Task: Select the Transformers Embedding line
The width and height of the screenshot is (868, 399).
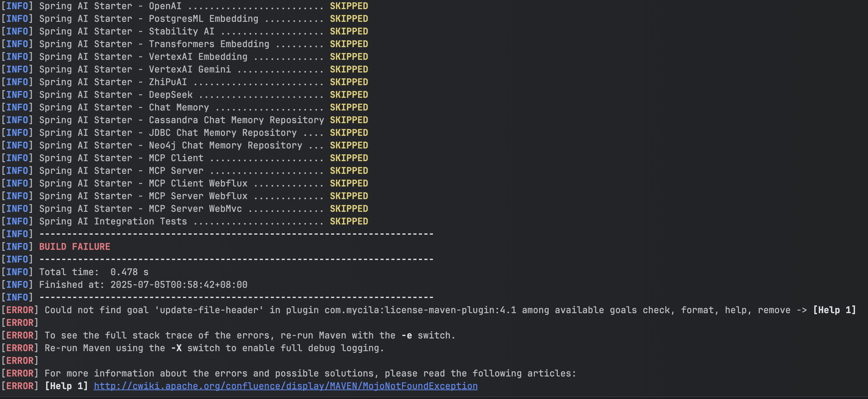Action: [185, 44]
